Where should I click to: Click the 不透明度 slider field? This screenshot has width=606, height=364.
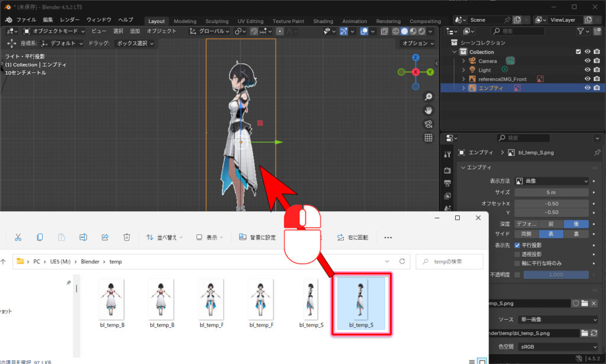tap(556, 275)
